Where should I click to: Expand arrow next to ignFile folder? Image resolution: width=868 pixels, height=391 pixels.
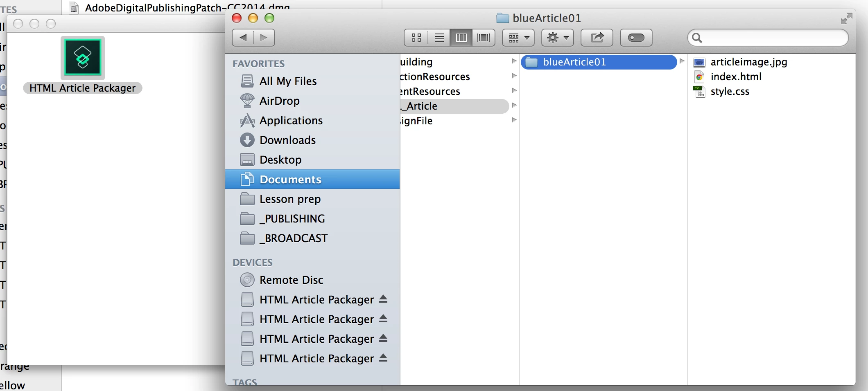(514, 120)
